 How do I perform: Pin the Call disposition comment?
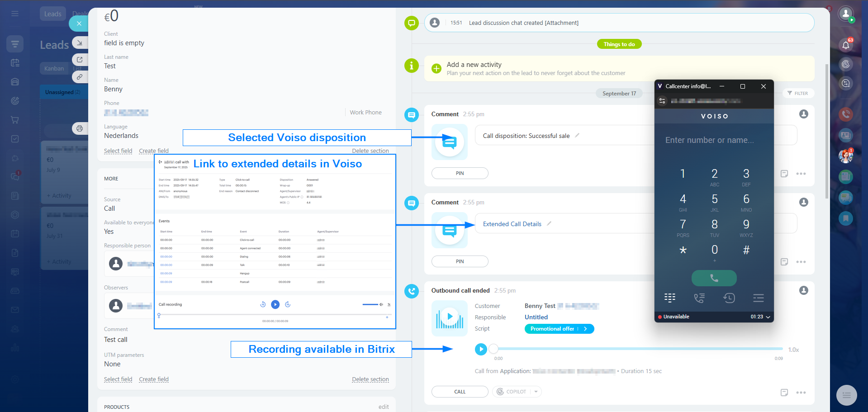tap(460, 173)
